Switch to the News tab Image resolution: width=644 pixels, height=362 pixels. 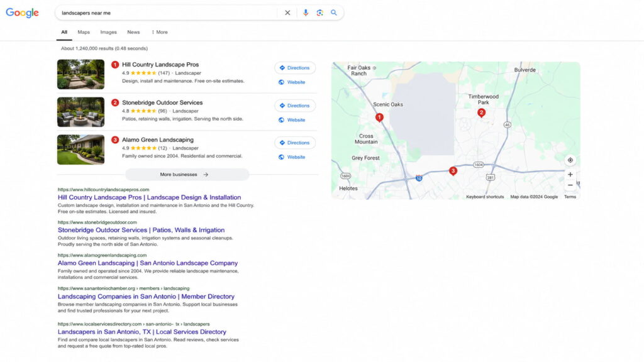(133, 32)
